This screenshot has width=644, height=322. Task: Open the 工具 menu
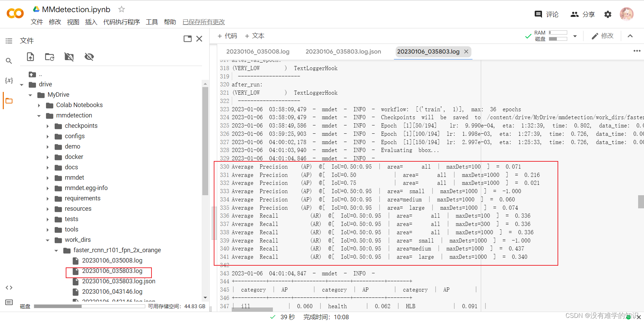coord(152,22)
